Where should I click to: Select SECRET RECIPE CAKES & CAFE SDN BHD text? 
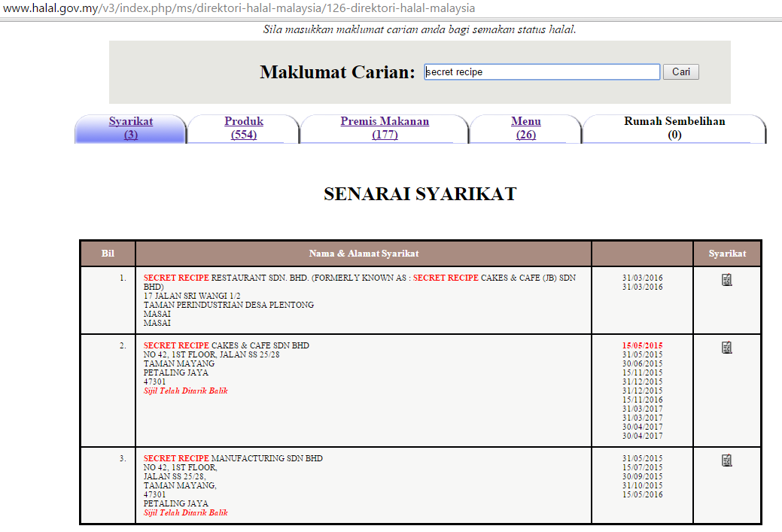point(227,345)
